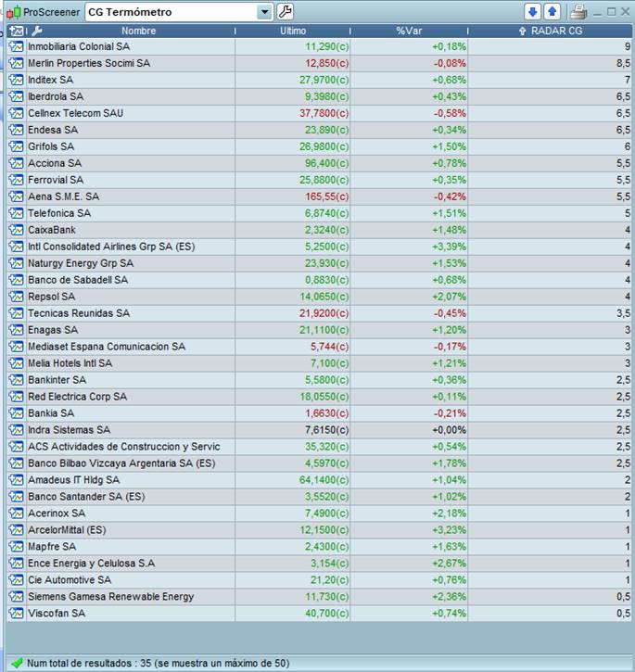
Task: Click the green checkmark in status bar
Action: coord(18,663)
